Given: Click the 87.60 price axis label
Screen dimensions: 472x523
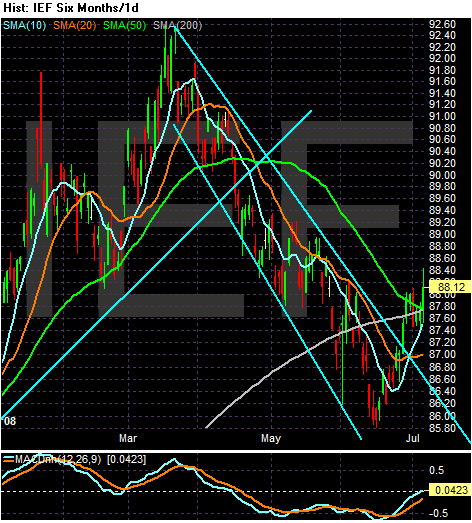Looking at the screenshot, I should [442, 318].
